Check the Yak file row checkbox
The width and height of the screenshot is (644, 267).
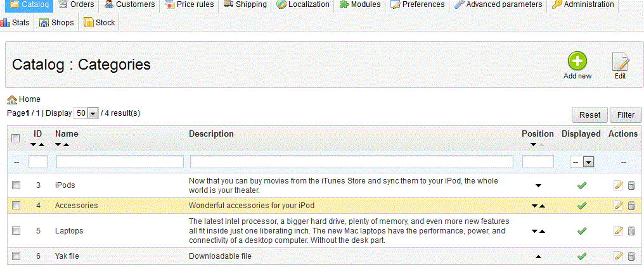(x=16, y=256)
